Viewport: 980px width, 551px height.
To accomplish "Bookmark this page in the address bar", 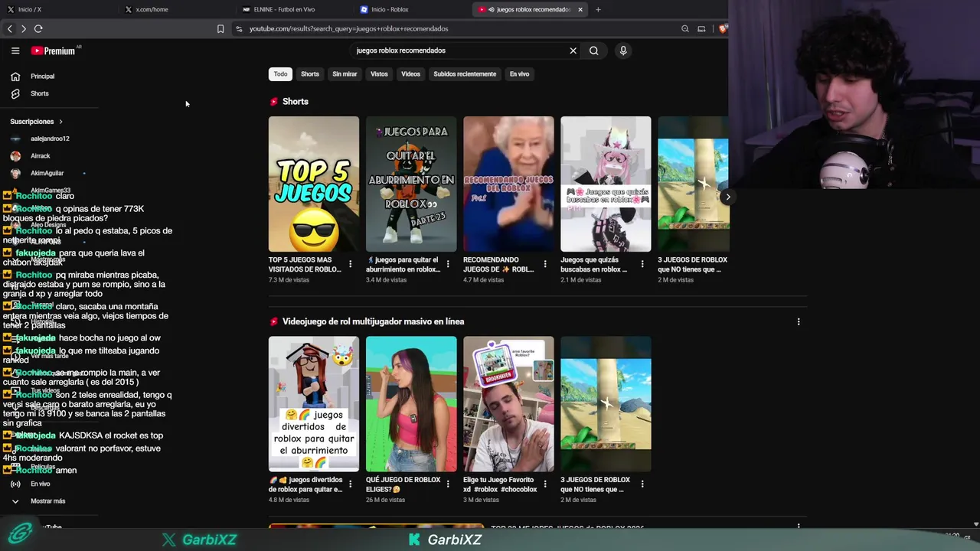I will click(x=220, y=28).
